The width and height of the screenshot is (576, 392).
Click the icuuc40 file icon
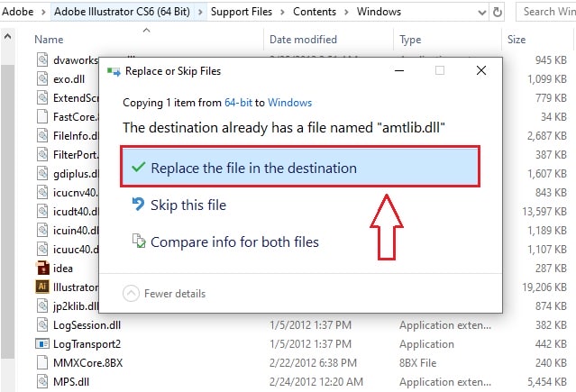tap(42, 249)
